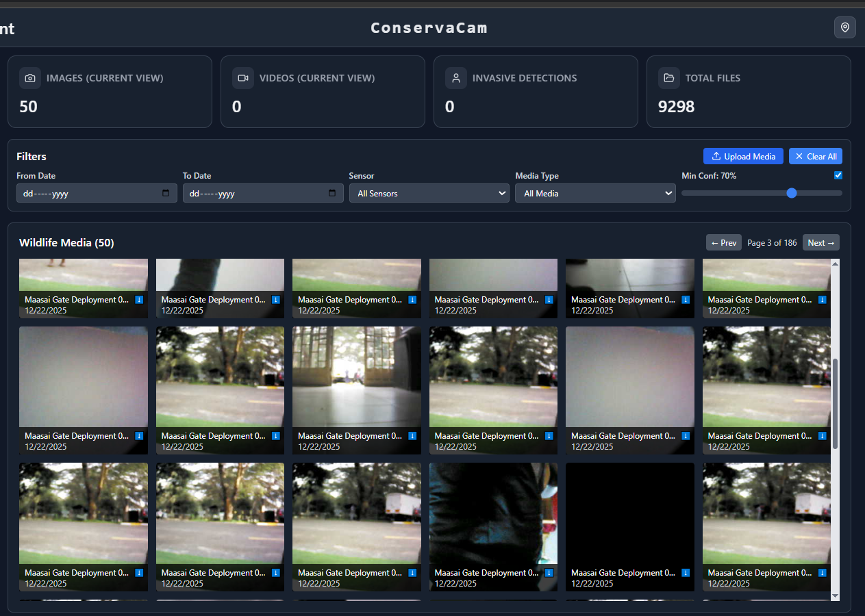Click the media grid vertical scrollbar
Screen dimensions: 865x616
pyautogui.click(x=835, y=404)
